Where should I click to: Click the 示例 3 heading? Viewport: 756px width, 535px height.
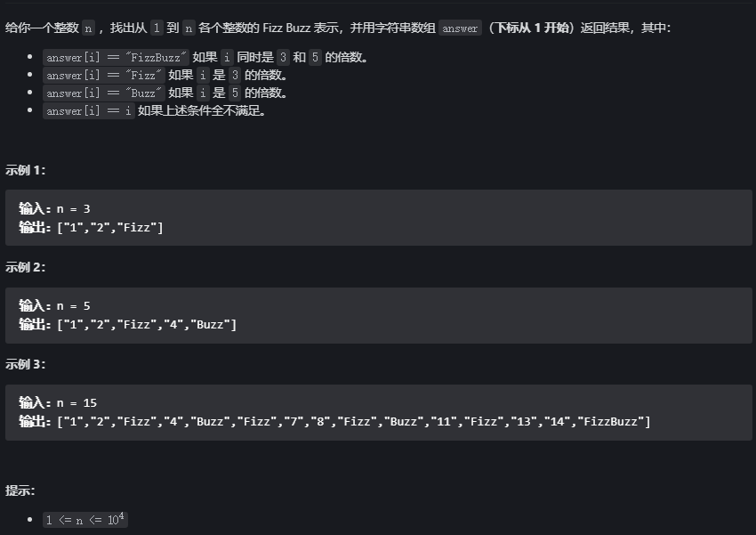pyautogui.click(x=25, y=364)
